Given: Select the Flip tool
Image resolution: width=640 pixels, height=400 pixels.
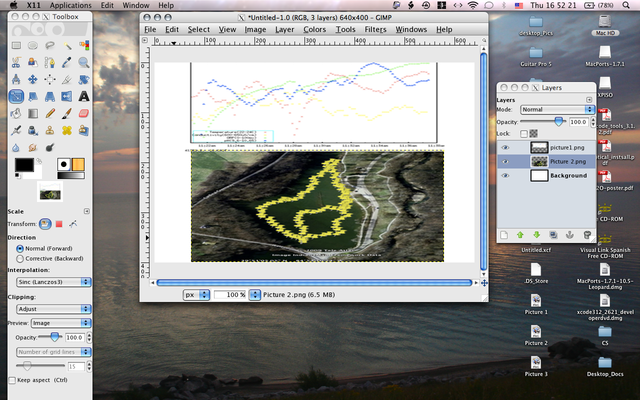Looking at the screenshot, I should point(67,96).
